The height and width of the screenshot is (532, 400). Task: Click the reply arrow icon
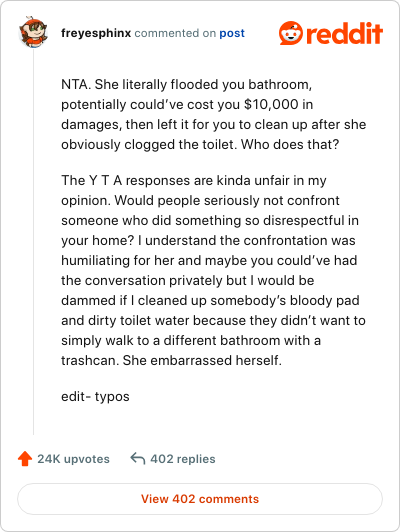(x=138, y=458)
